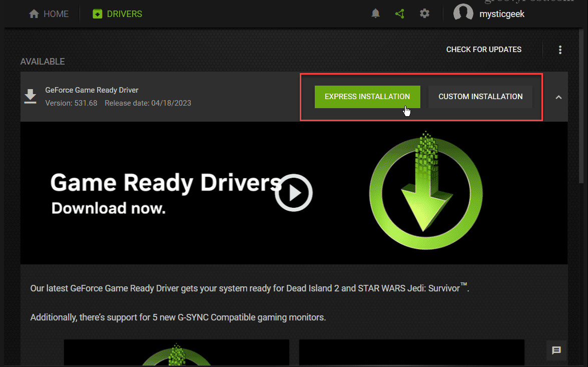
Task: Click CHECK FOR UPDATES
Action: point(483,49)
